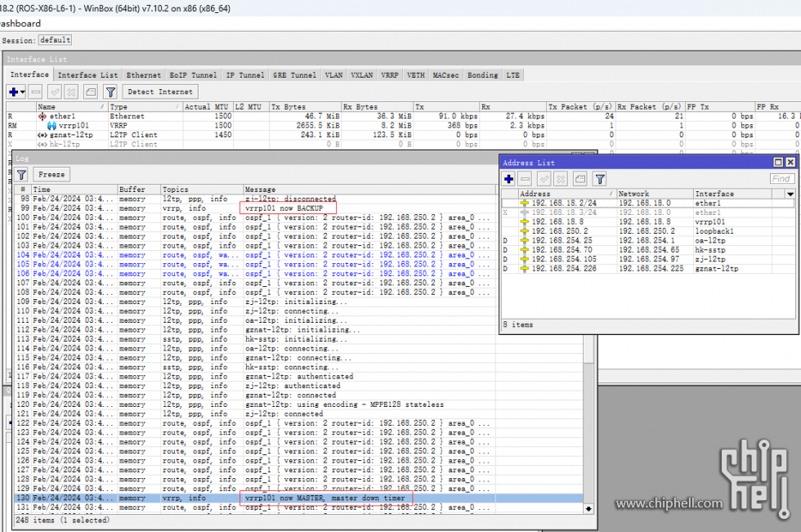Select address 192.168.254.105 zj-l2tp row
The width and height of the screenshot is (801, 532).
click(x=647, y=259)
